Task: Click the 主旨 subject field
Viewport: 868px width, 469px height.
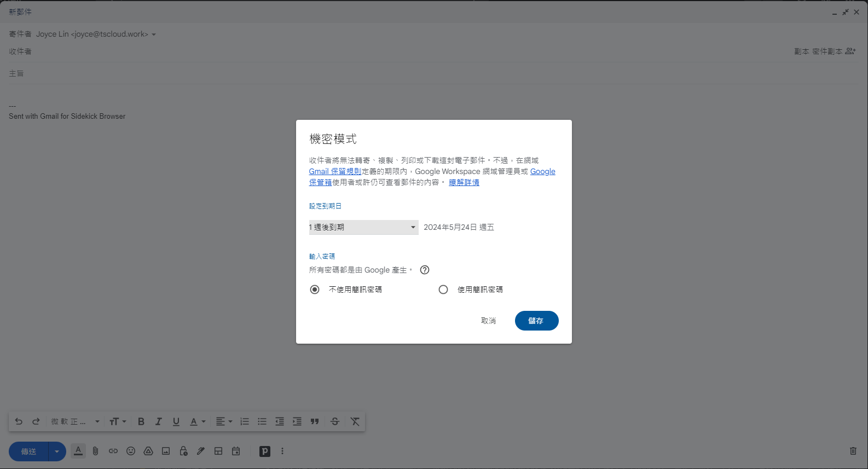Action: pyautogui.click(x=434, y=73)
